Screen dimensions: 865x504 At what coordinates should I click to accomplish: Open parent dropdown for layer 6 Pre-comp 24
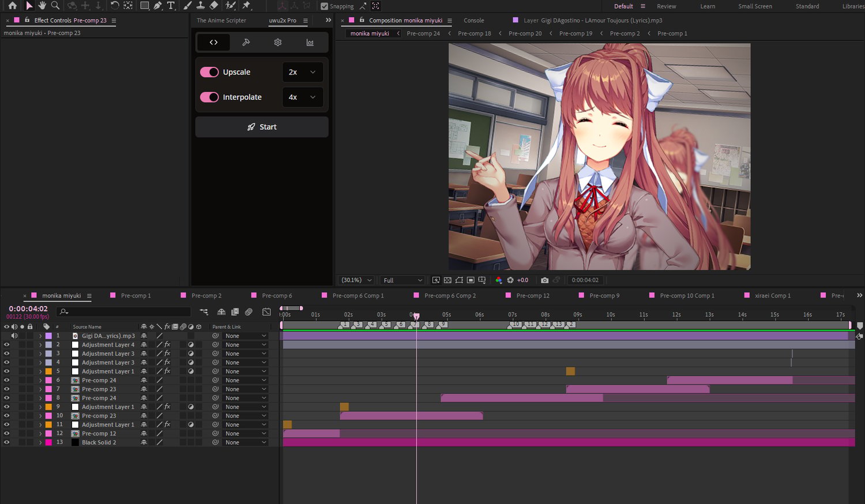(246, 381)
